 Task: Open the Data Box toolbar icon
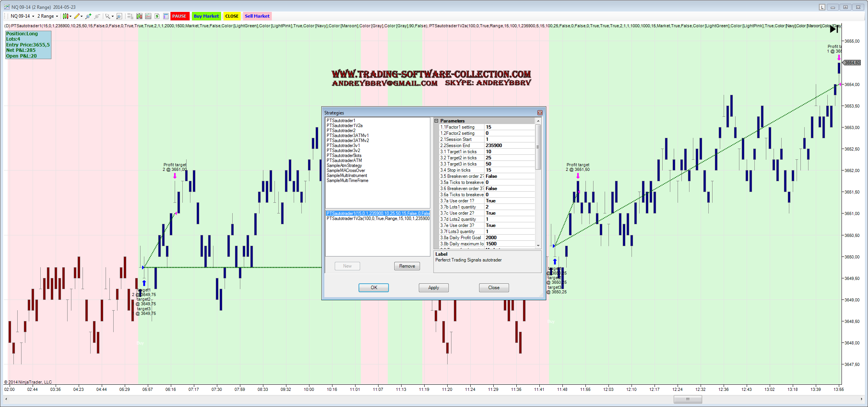pyautogui.click(x=166, y=16)
